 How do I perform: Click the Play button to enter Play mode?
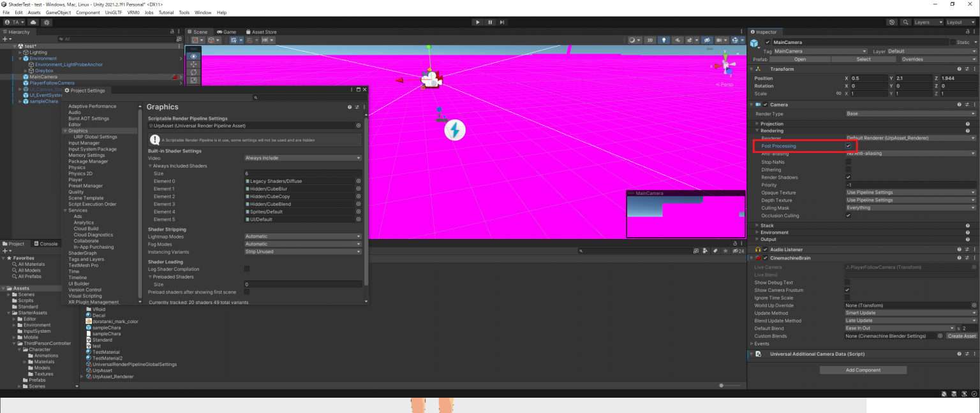point(478,21)
